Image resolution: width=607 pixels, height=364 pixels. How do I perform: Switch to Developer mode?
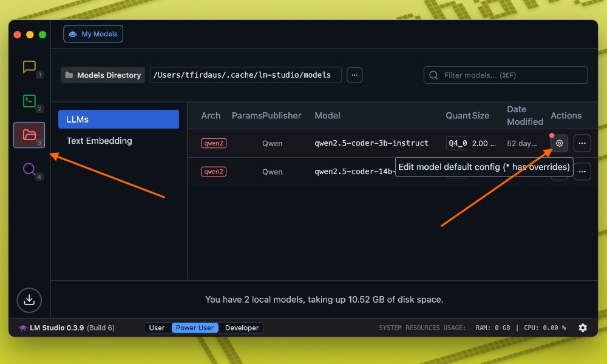click(x=242, y=328)
